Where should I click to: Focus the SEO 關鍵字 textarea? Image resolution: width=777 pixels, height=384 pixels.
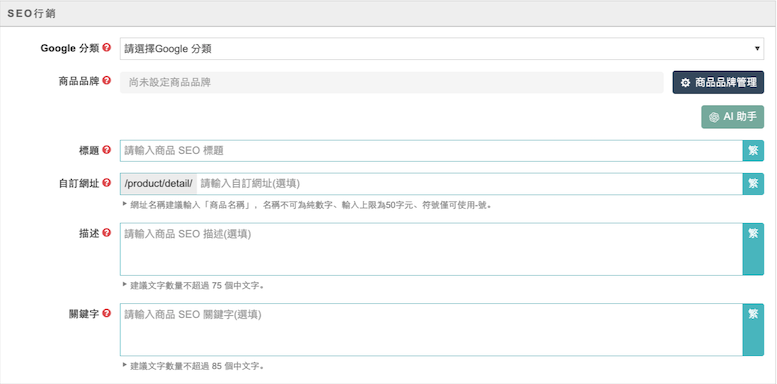[431, 329]
